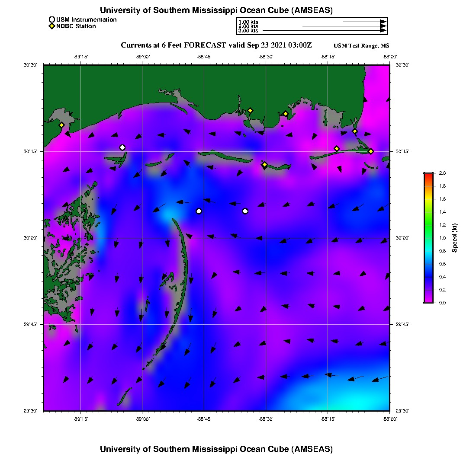Click the bottom AMSEAS Ocean Cube footer title
The height and width of the screenshot is (454, 476).
[x=216, y=449]
